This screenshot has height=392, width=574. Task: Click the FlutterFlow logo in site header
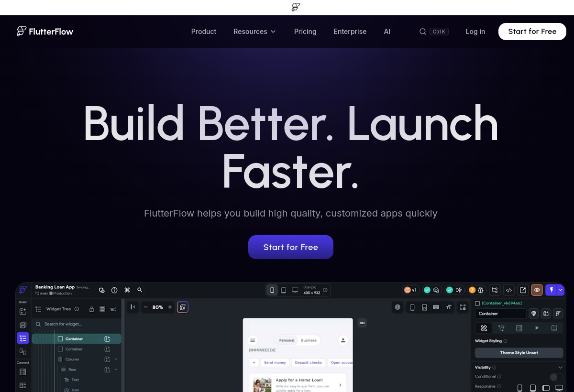point(45,32)
